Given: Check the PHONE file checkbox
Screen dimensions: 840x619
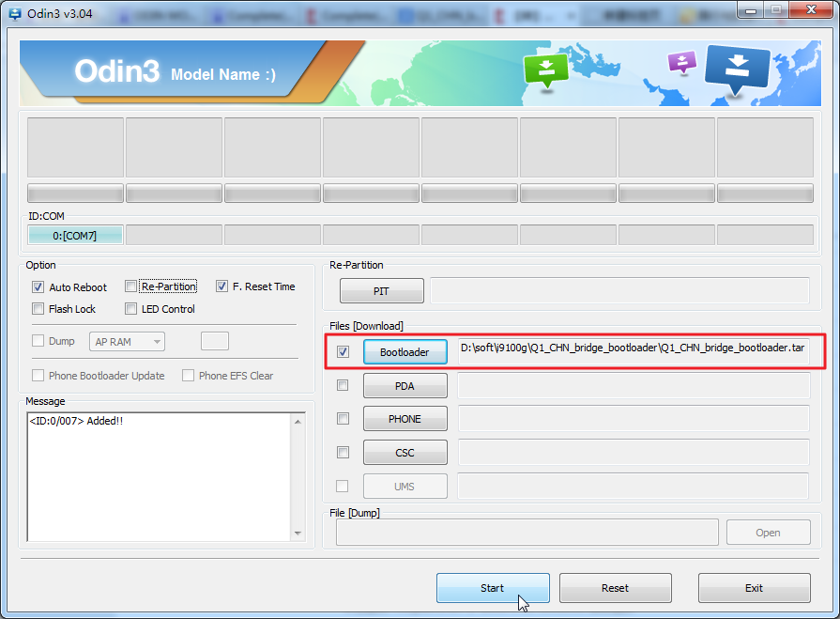Looking at the screenshot, I should point(343,419).
